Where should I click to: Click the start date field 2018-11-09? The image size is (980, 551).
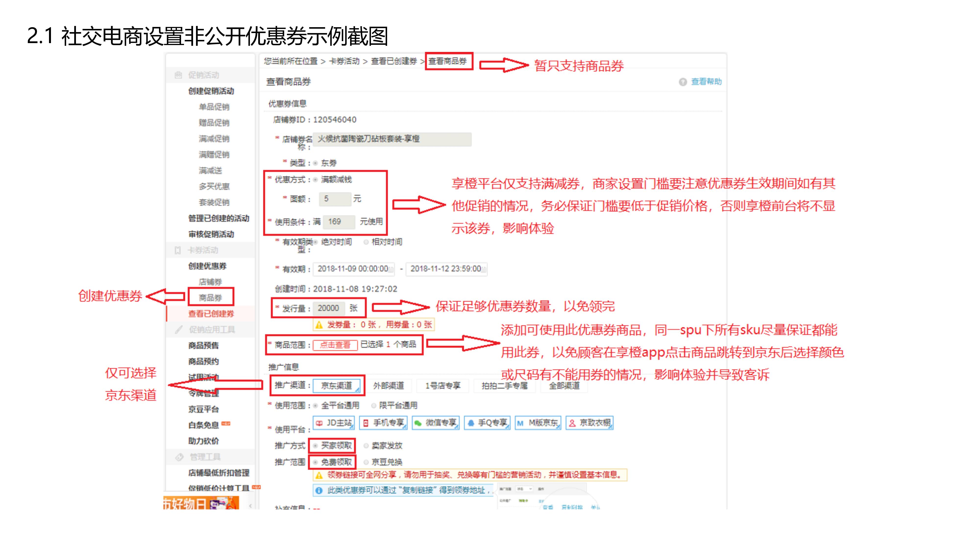pyautogui.click(x=354, y=269)
